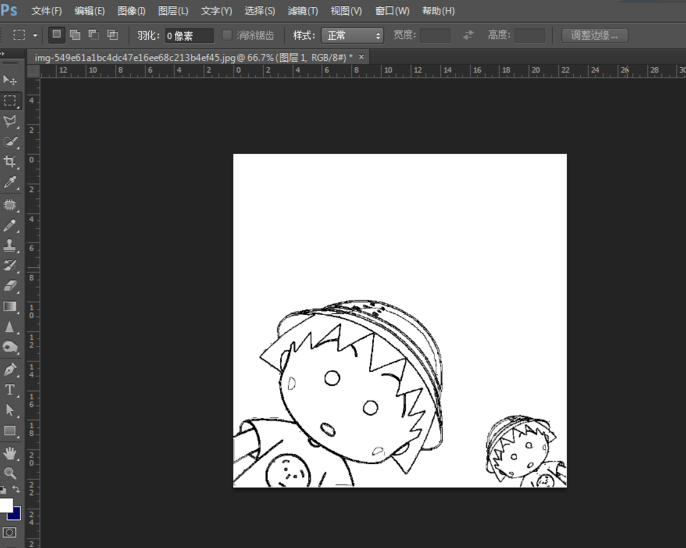Select the Zoom tool
686x548 pixels.
[10, 473]
